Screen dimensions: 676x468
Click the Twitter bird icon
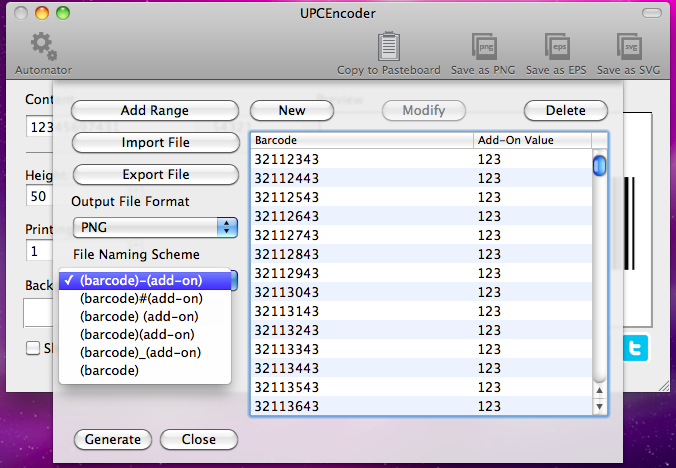coord(635,348)
